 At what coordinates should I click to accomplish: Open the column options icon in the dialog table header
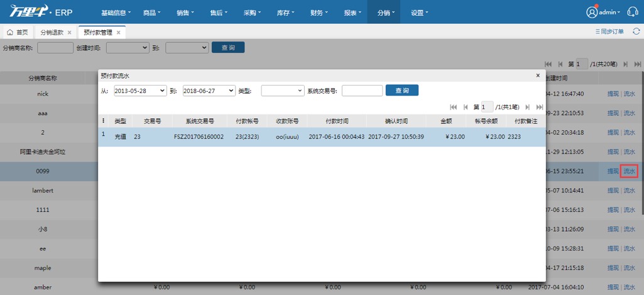tap(103, 121)
